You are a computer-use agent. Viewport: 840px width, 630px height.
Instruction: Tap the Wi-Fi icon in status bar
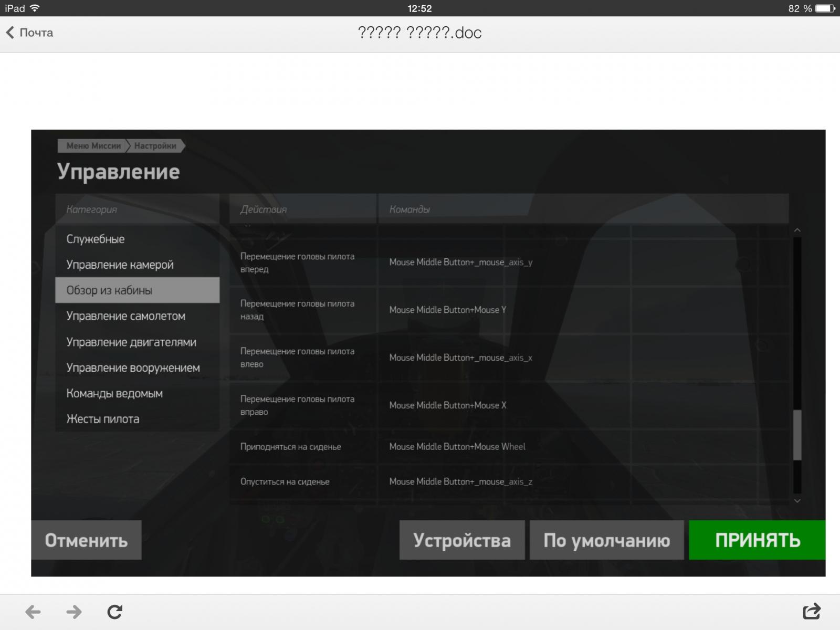click(x=35, y=8)
